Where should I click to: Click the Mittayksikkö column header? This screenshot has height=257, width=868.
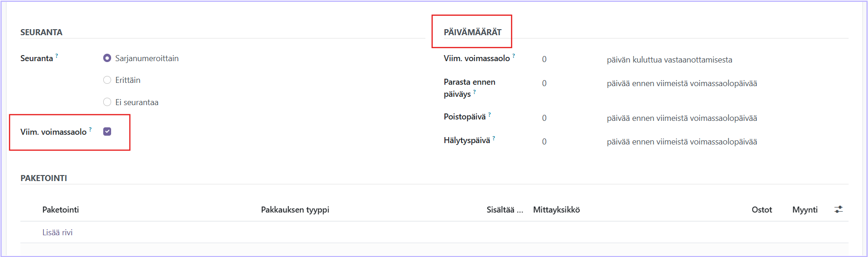click(x=556, y=210)
